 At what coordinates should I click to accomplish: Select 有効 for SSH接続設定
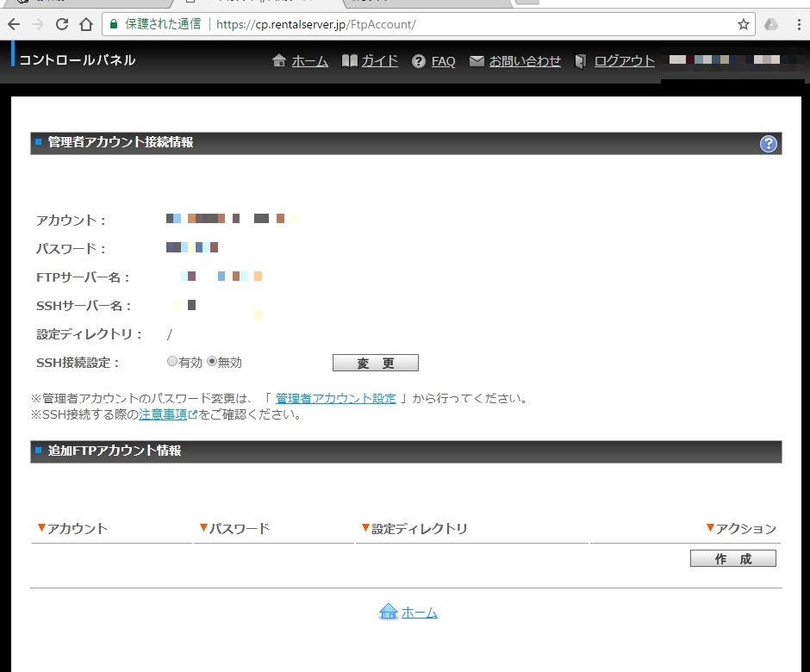[172, 362]
